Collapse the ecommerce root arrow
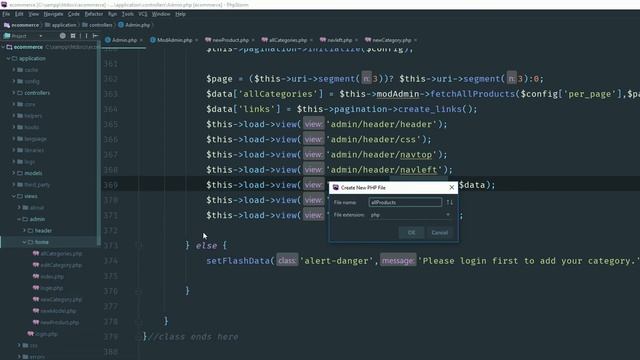The height and width of the screenshot is (360, 640). coord(3,47)
